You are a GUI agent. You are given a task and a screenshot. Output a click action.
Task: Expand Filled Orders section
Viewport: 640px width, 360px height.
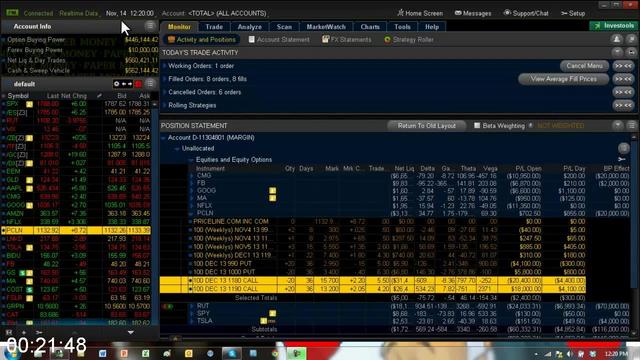click(x=165, y=79)
